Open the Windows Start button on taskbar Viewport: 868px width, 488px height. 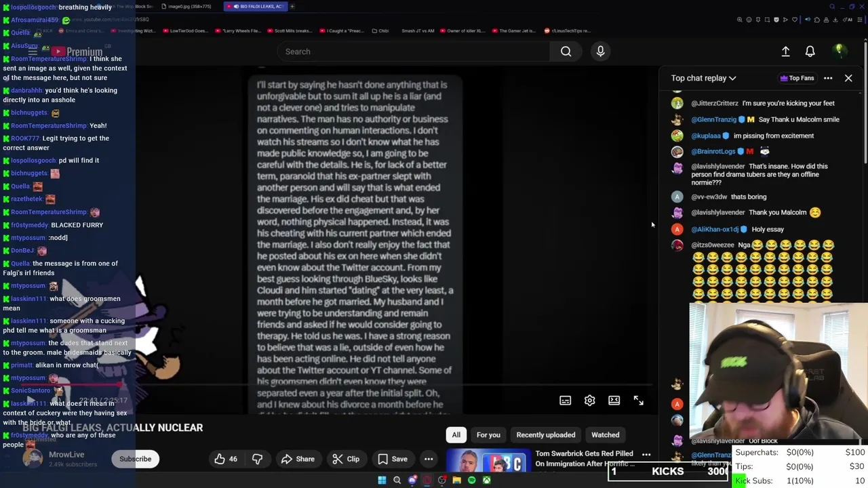[382, 481]
